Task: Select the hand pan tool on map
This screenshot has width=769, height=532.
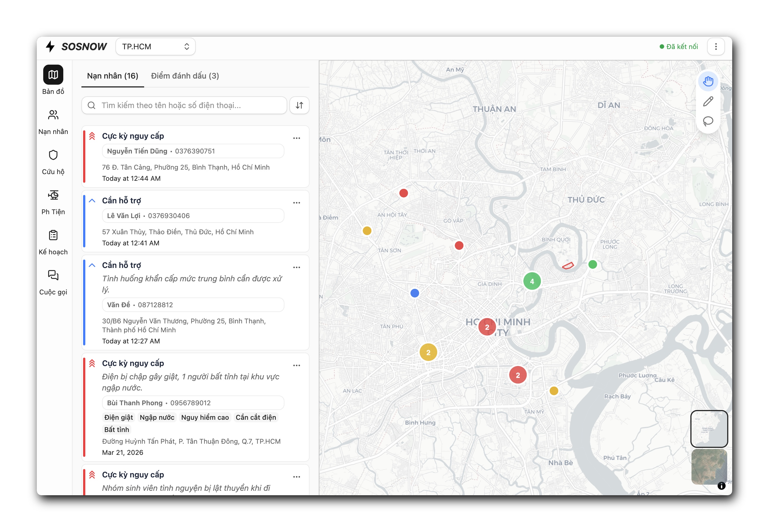Action: [x=708, y=81]
